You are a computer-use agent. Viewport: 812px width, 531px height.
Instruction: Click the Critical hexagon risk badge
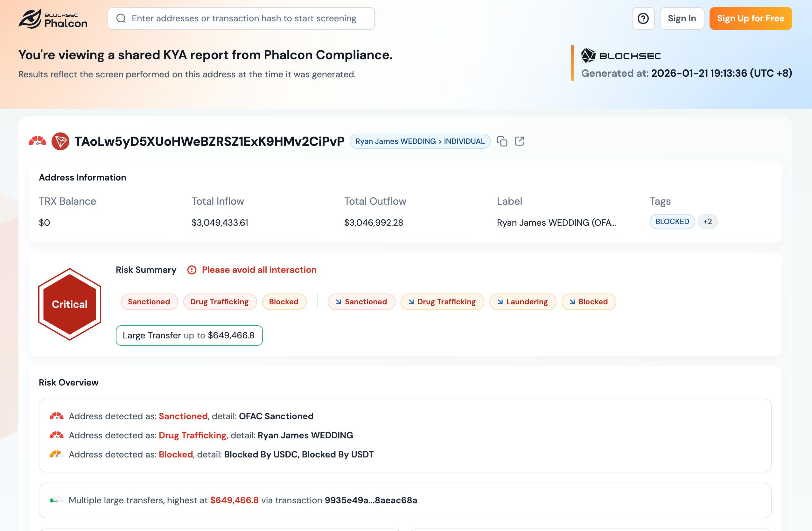pyautogui.click(x=70, y=304)
